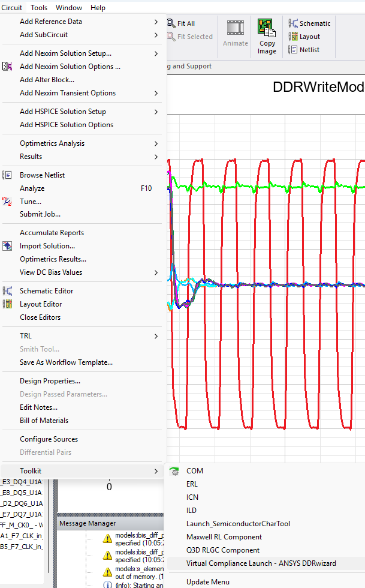Open Schematic Editor menu entry
The height and width of the screenshot is (588, 365).
(x=47, y=291)
